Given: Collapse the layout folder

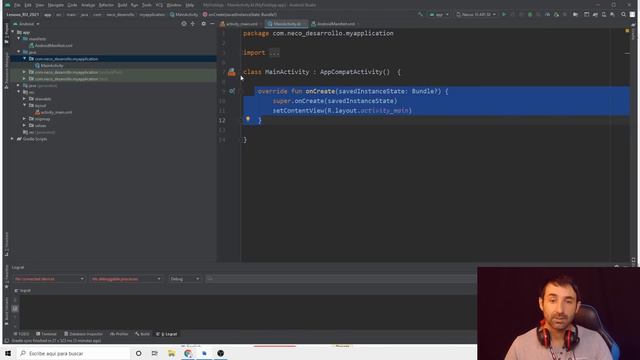Looking at the screenshot, I should point(24,105).
